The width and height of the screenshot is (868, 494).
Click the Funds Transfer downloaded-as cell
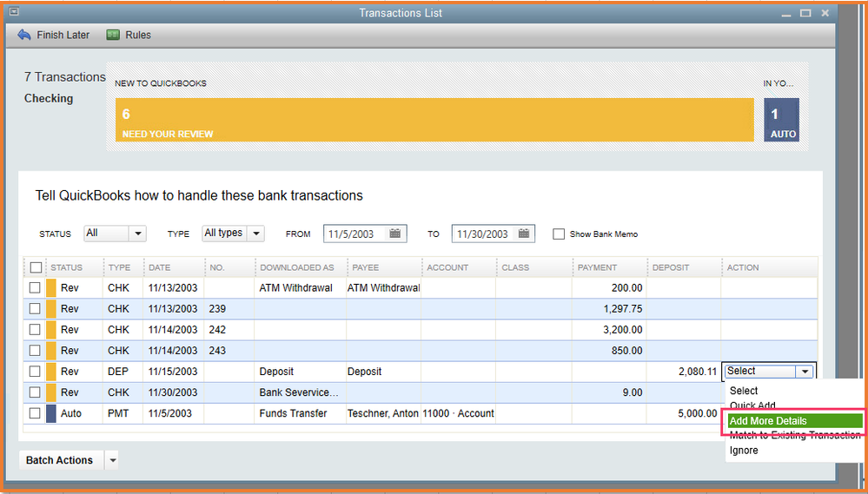[301, 413]
